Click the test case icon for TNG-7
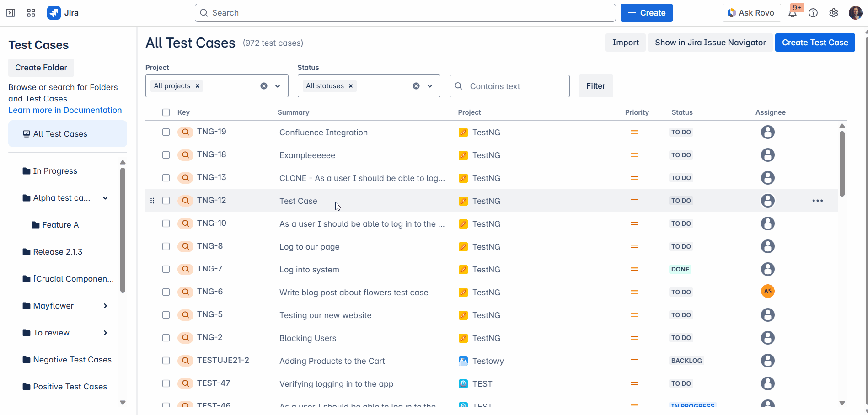Image resolution: width=868 pixels, height=415 pixels. 185,269
